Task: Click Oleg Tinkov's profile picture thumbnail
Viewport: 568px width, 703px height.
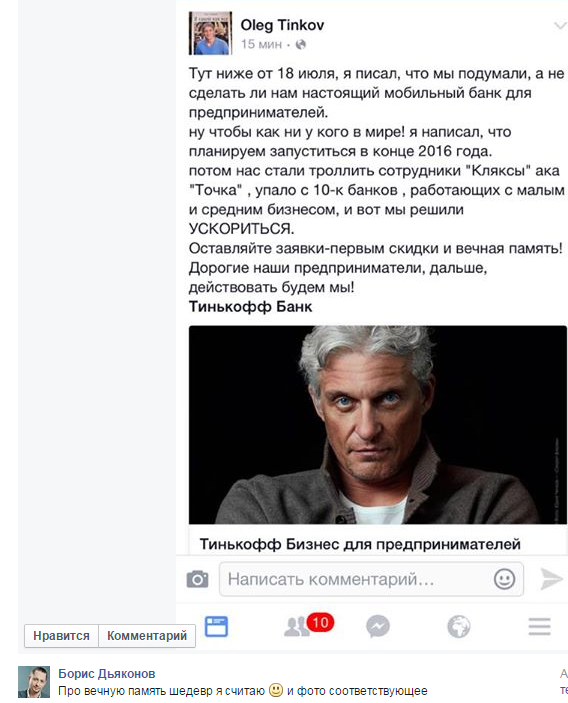Action: pos(210,33)
